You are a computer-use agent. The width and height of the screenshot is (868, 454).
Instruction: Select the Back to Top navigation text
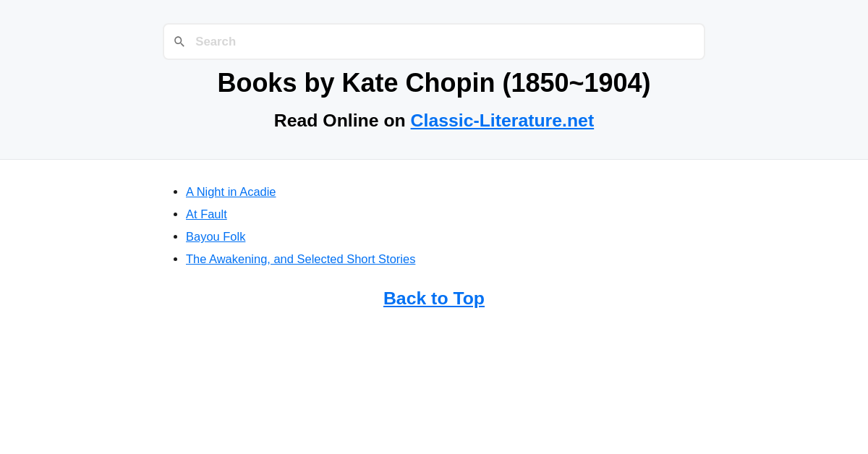(x=434, y=298)
